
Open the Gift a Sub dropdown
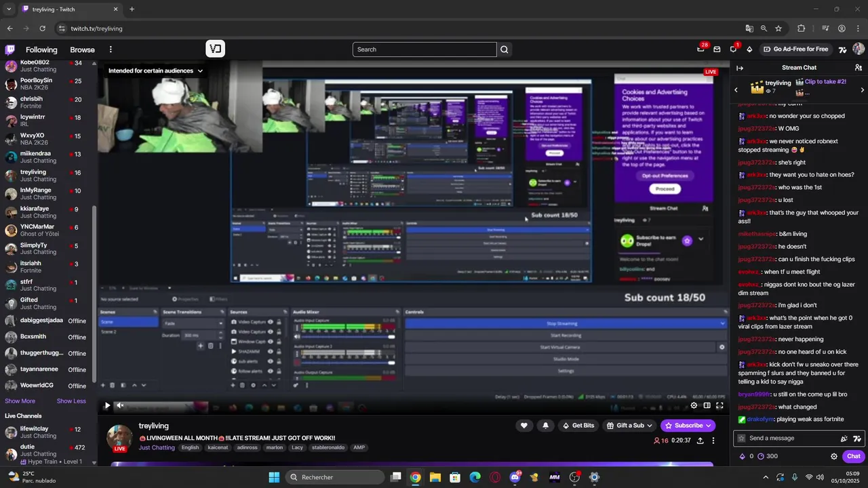pos(630,426)
